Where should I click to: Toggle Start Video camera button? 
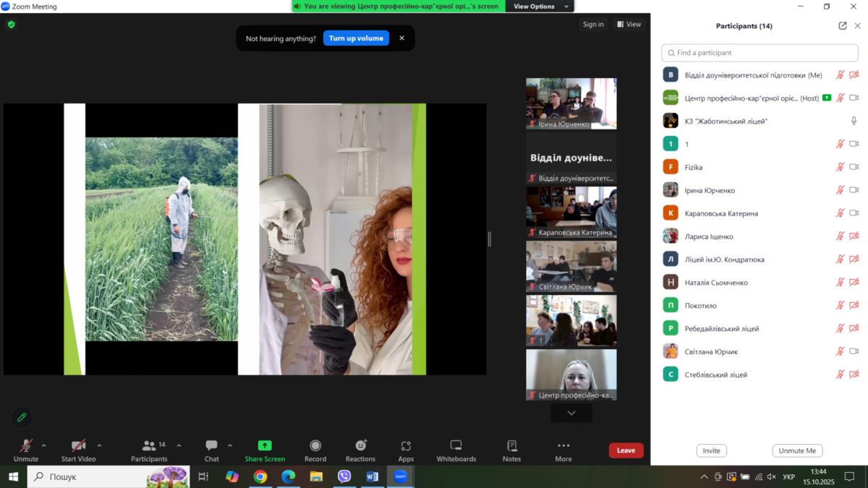(78, 450)
